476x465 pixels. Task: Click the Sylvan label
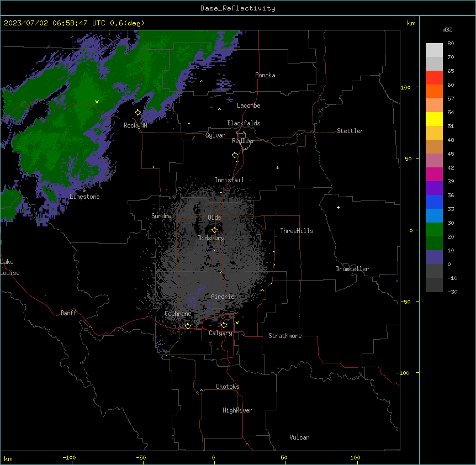[215, 135]
